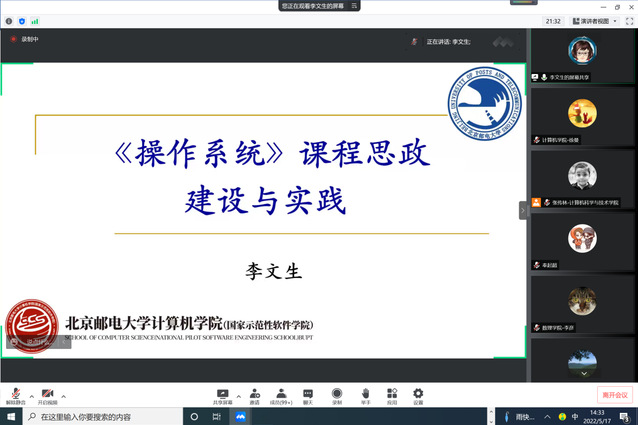The image size is (638, 425).
Task: Click the red Leave Meeting button
Action: point(614,395)
